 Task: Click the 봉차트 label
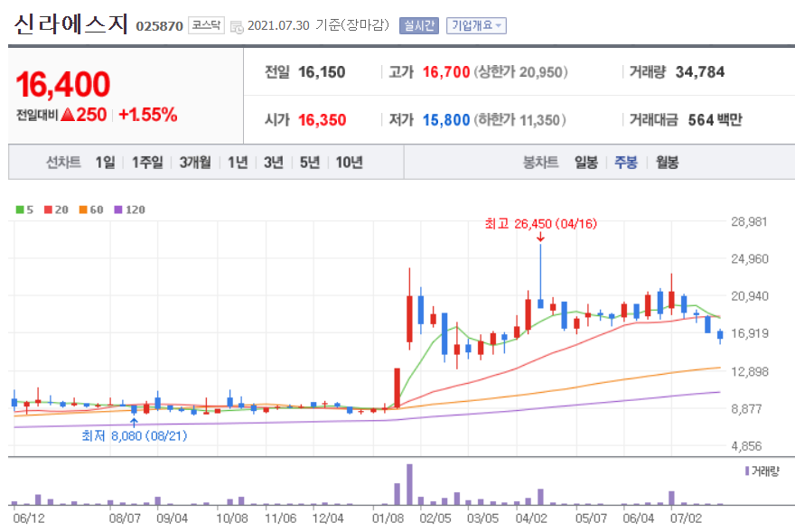(540, 163)
